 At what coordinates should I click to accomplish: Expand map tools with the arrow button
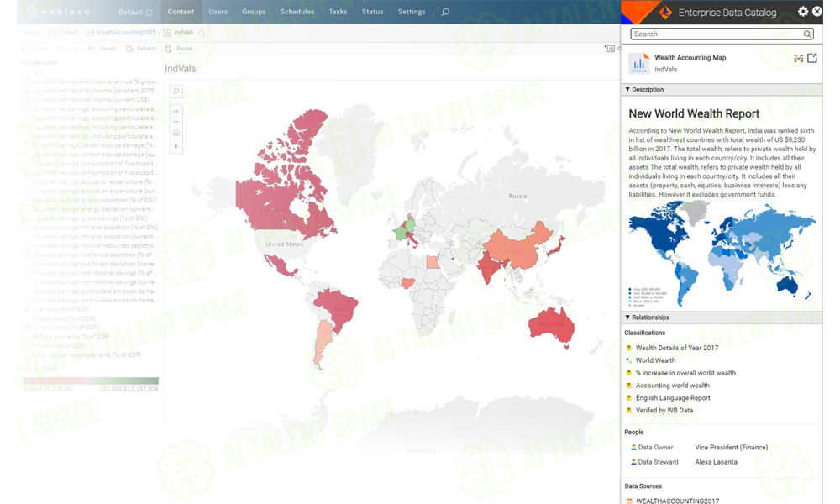tap(176, 146)
